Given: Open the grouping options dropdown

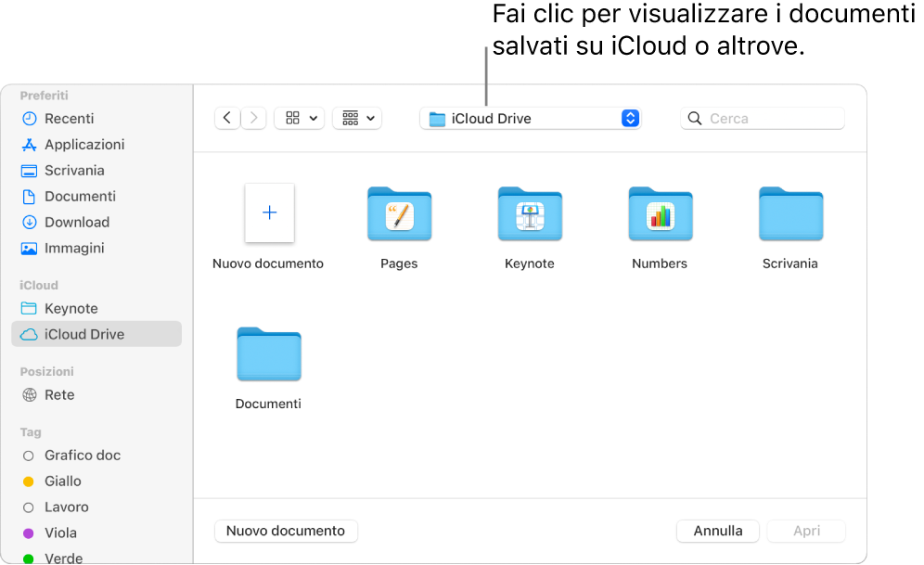Looking at the screenshot, I should [x=357, y=119].
